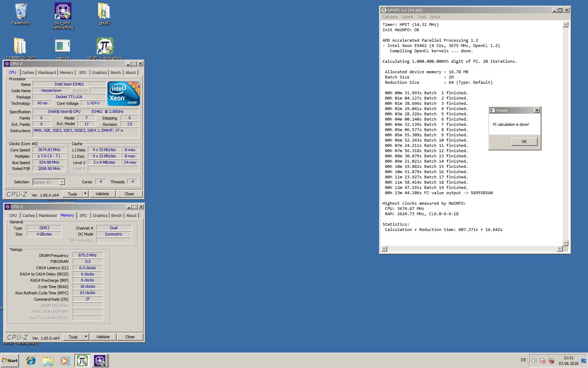Switch to CPU tab in lower CPU-Z

coord(13,216)
